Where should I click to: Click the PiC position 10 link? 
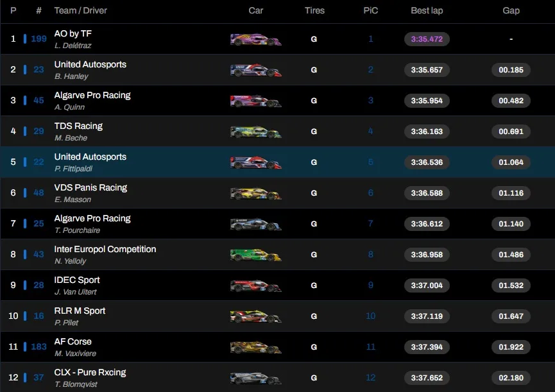tap(370, 316)
